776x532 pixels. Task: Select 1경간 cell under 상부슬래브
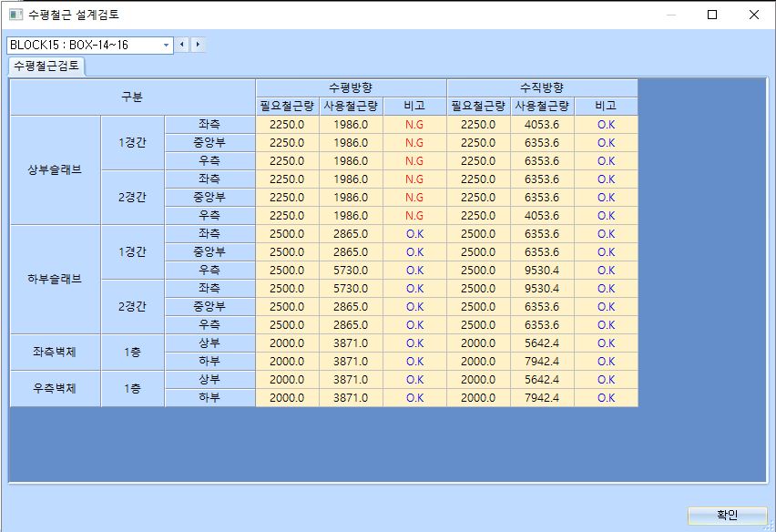[x=133, y=143]
